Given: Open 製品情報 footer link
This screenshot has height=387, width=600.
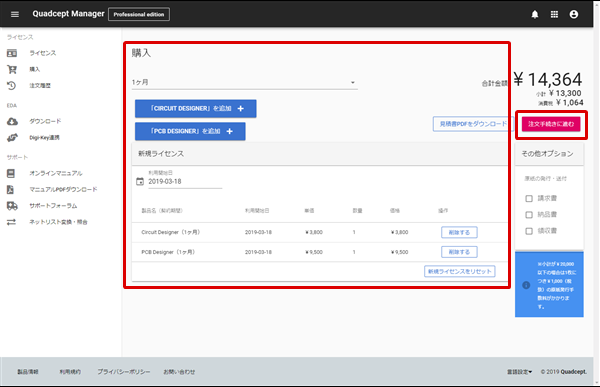Looking at the screenshot, I should click(28, 372).
